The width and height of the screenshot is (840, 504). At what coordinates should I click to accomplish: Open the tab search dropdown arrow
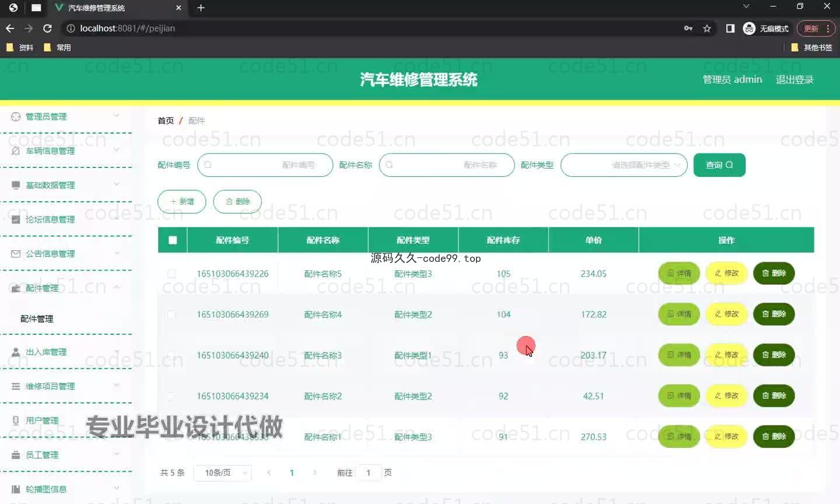coord(746,6)
